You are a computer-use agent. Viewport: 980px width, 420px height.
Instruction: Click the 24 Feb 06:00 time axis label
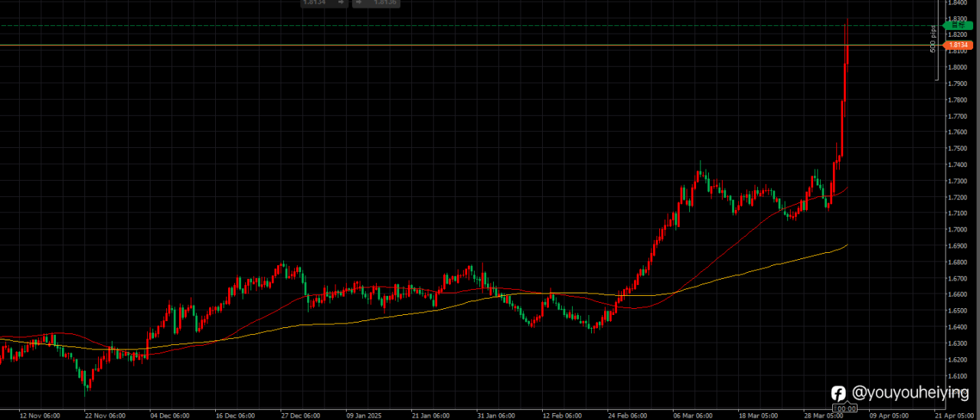(x=628, y=415)
